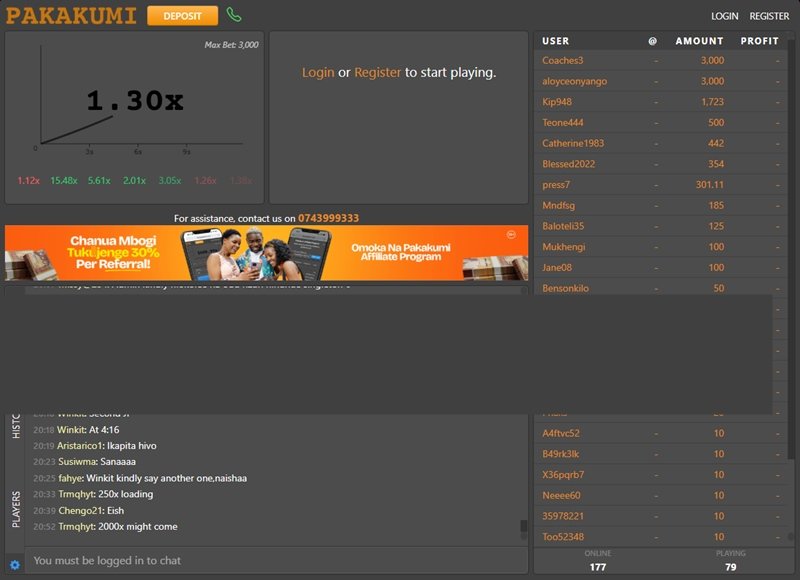Select the 1.12x previous crash result
This screenshot has height=580, width=800.
point(29,181)
